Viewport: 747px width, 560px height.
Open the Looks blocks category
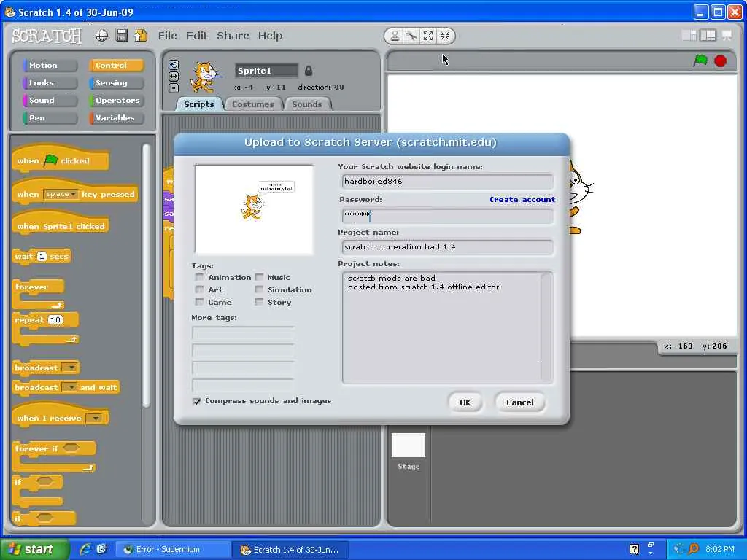(x=50, y=83)
